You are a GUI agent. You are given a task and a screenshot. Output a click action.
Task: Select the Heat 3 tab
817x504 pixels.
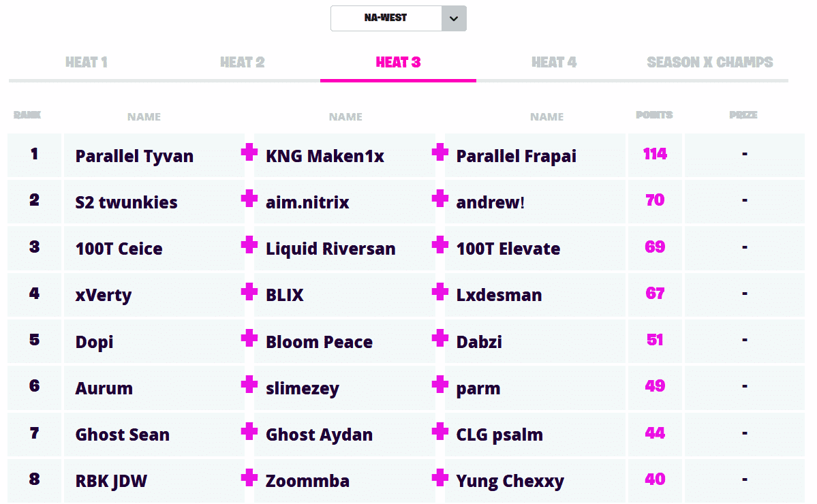pos(398,63)
